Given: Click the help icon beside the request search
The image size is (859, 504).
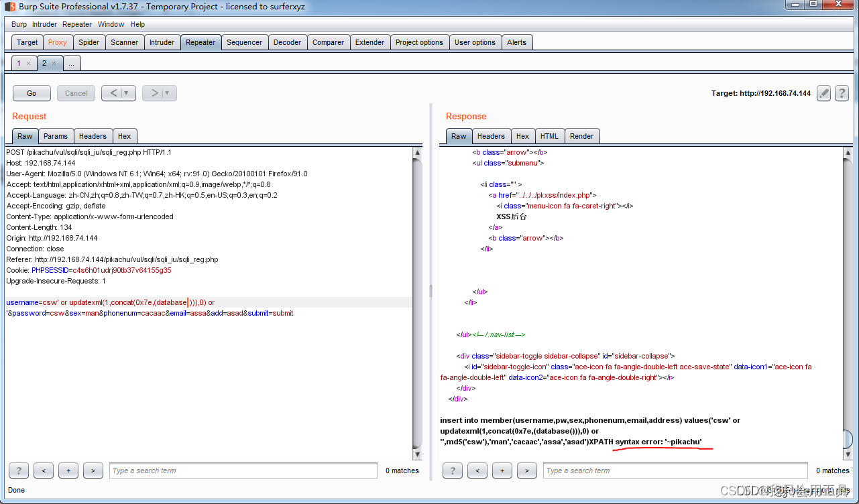Looking at the screenshot, I should coord(18,470).
